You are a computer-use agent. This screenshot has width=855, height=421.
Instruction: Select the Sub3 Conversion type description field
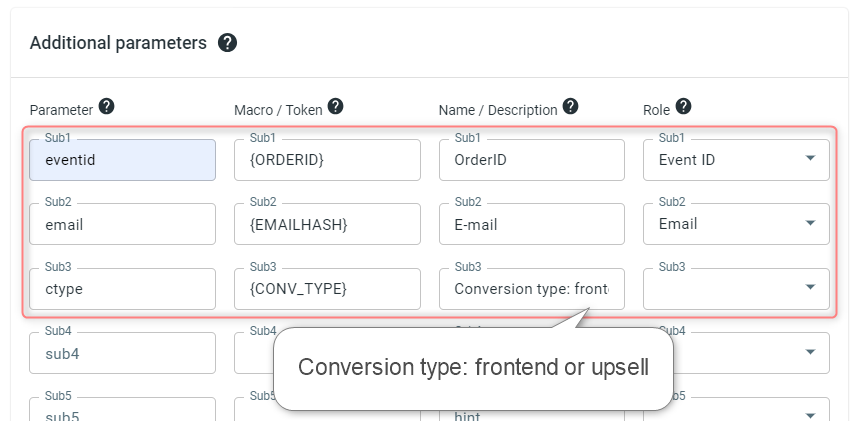pyautogui.click(x=532, y=288)
